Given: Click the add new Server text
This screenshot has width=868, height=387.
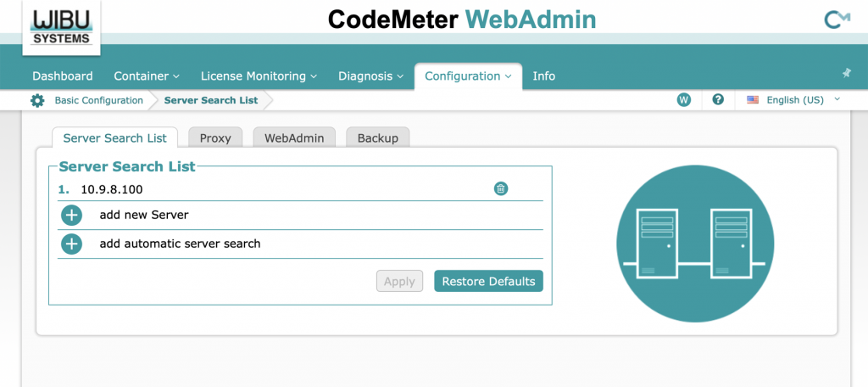Looking at the screenshot, I should tap(144, 215).
